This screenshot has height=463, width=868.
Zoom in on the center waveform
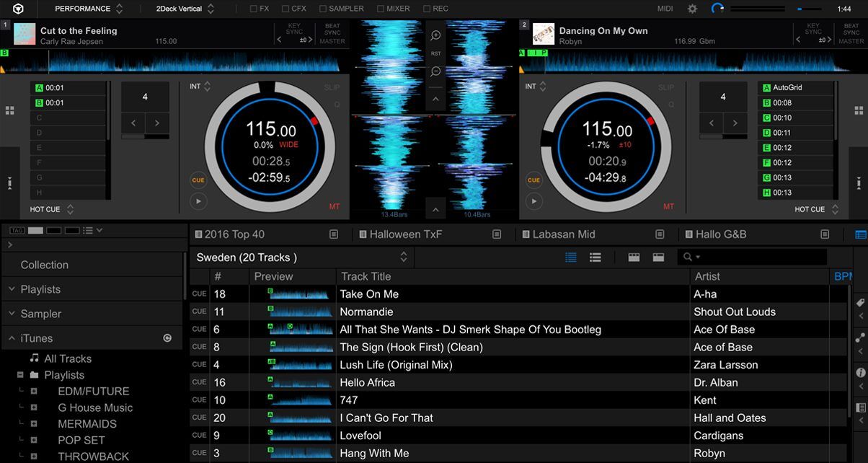pos(435,35)
